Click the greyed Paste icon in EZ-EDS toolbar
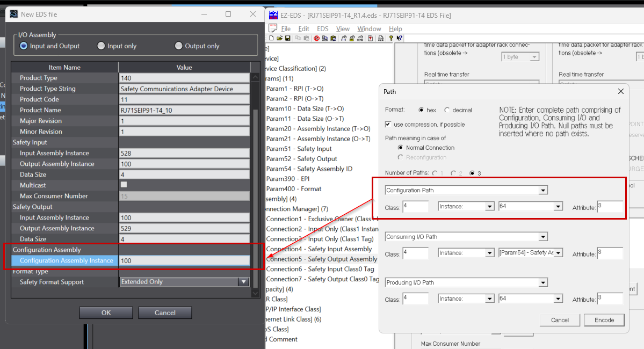 pos(306,38)
